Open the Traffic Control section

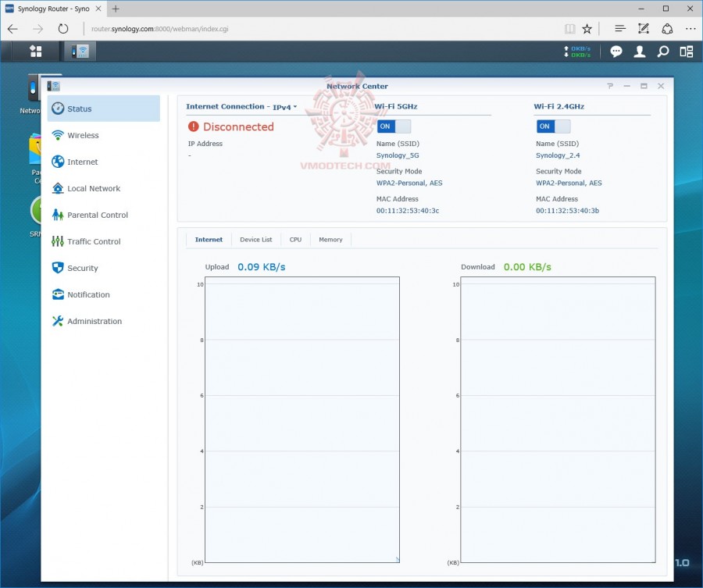(104, 241)
